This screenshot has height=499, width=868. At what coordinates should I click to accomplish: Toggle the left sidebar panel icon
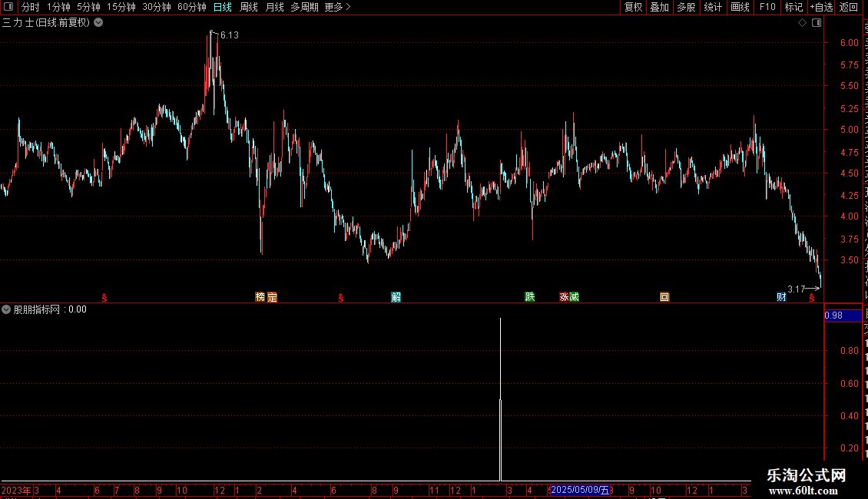tap(8, 7)
